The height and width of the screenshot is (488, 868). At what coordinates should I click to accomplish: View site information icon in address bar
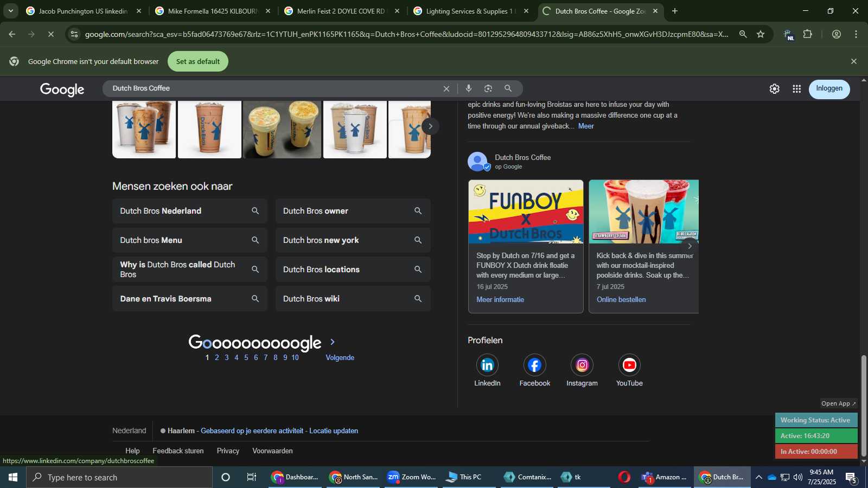[74, 34]
